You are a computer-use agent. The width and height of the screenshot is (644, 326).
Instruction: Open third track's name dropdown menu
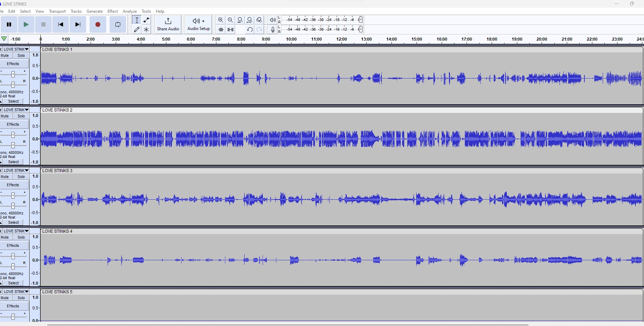pyautogui.click(x=16, y=170)
